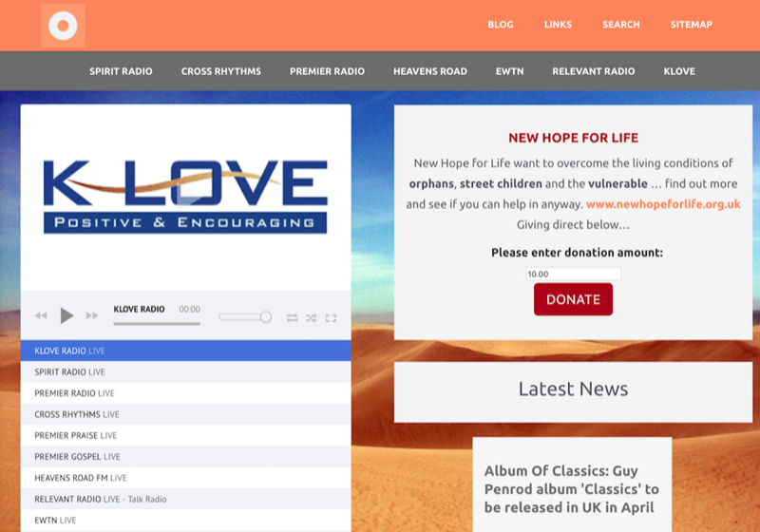Toggle the repeat icon in player
760x532 pixels.
coord(292,318)
